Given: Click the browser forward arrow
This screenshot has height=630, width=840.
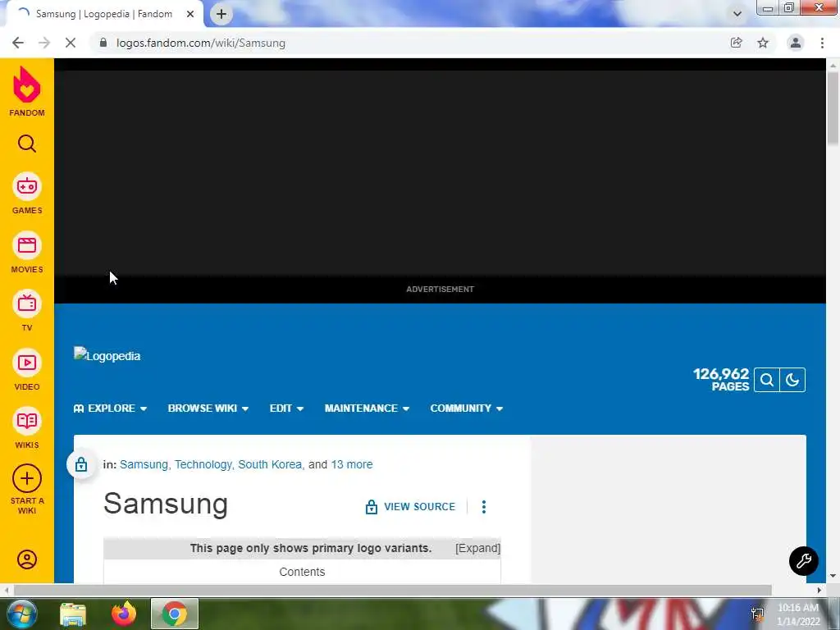Looking at the screenshot, I should 44,43.
